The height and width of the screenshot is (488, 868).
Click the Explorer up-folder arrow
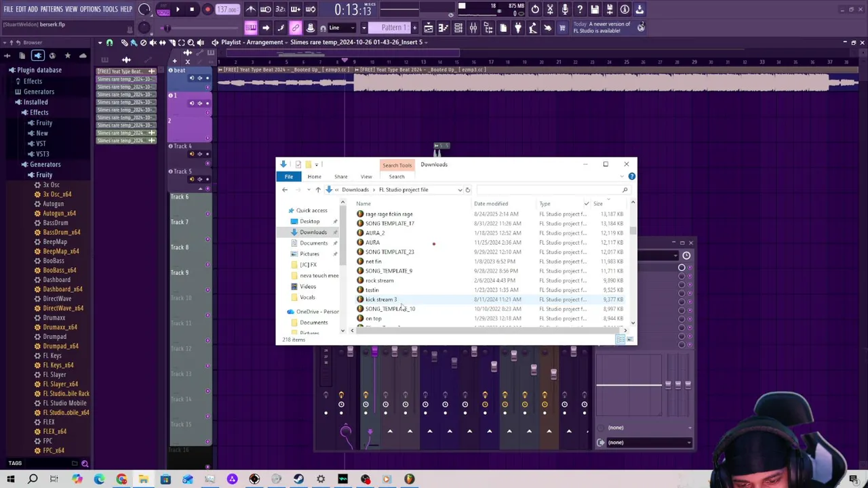point(317,190)
